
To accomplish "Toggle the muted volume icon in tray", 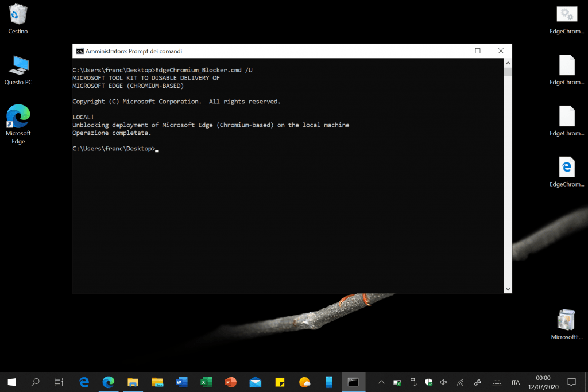I will [x=444, y=382].
